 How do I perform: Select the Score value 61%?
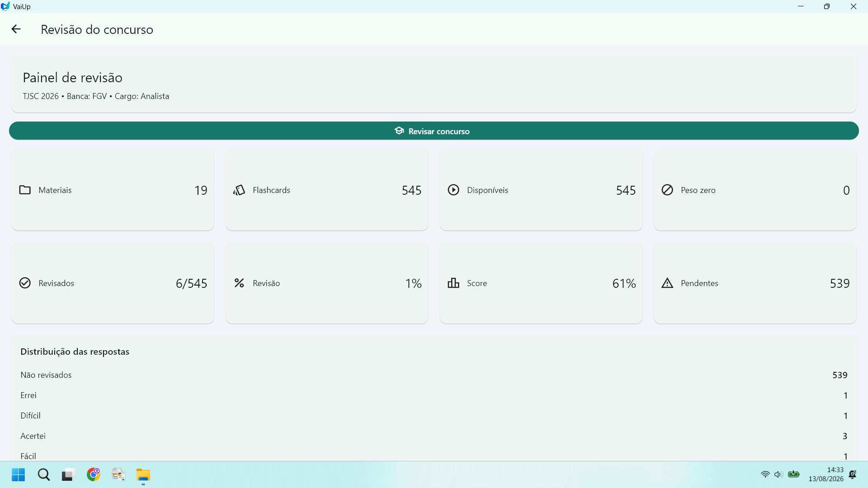tap(624, 283)
